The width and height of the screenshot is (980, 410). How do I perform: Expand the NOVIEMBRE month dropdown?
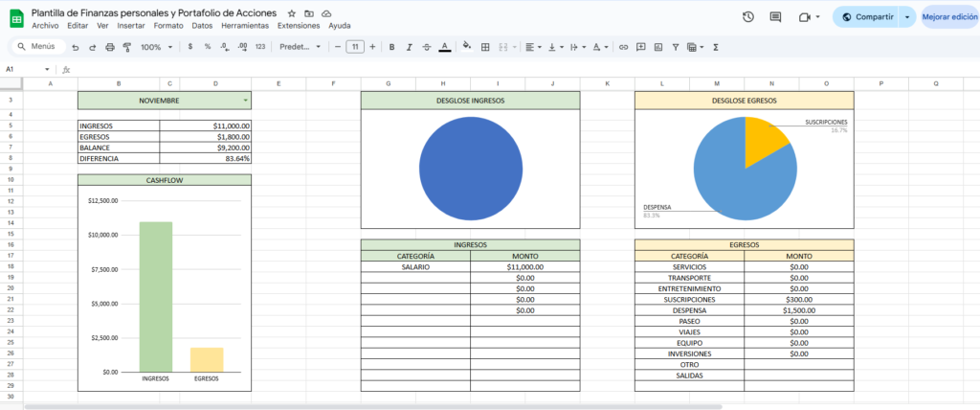(x=245, y=101)
